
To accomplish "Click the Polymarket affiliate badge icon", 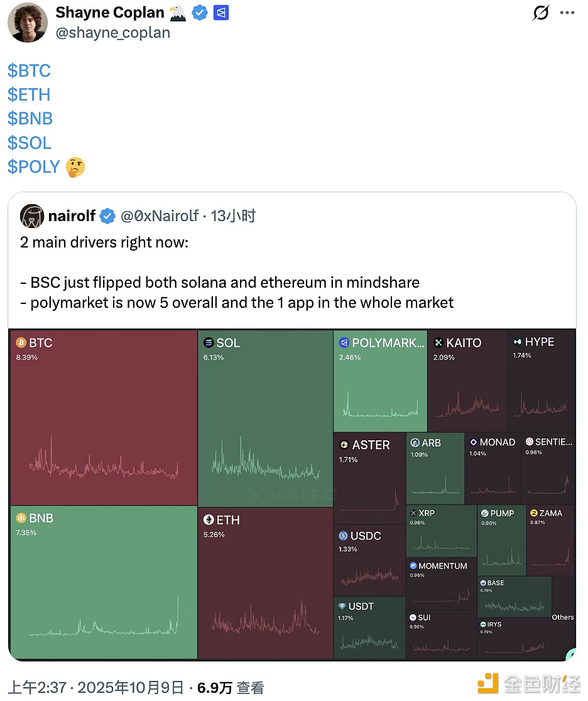I will (221, 13).
